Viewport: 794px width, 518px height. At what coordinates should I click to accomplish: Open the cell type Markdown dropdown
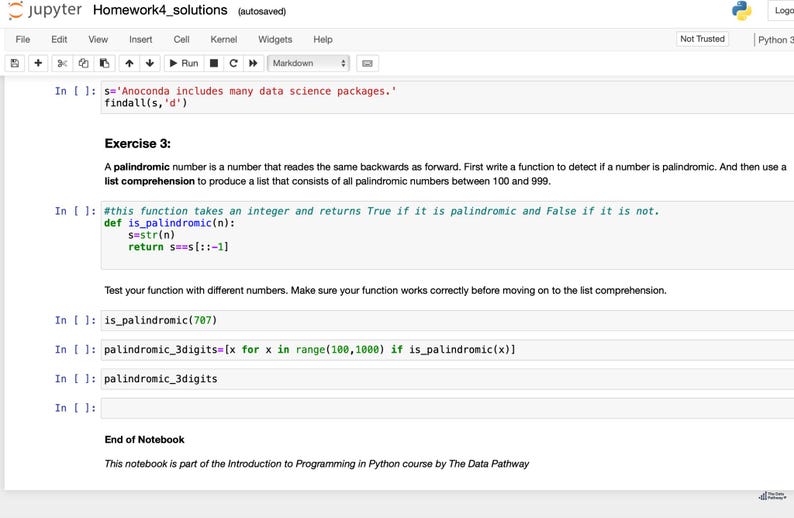pyautogui.click(x=308, y=63)
